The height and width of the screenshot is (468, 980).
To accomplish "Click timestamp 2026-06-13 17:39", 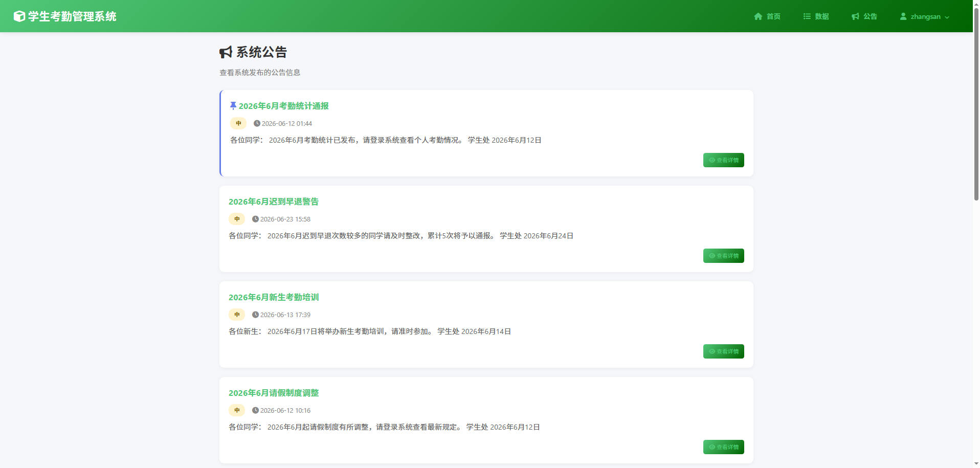I will pyautogui.click(x=285, y=315).
